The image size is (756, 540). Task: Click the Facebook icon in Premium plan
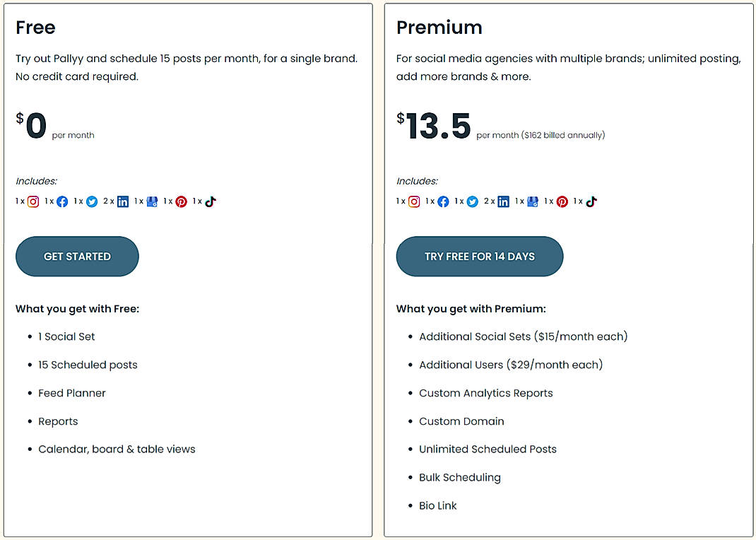[x=443, y=201]
